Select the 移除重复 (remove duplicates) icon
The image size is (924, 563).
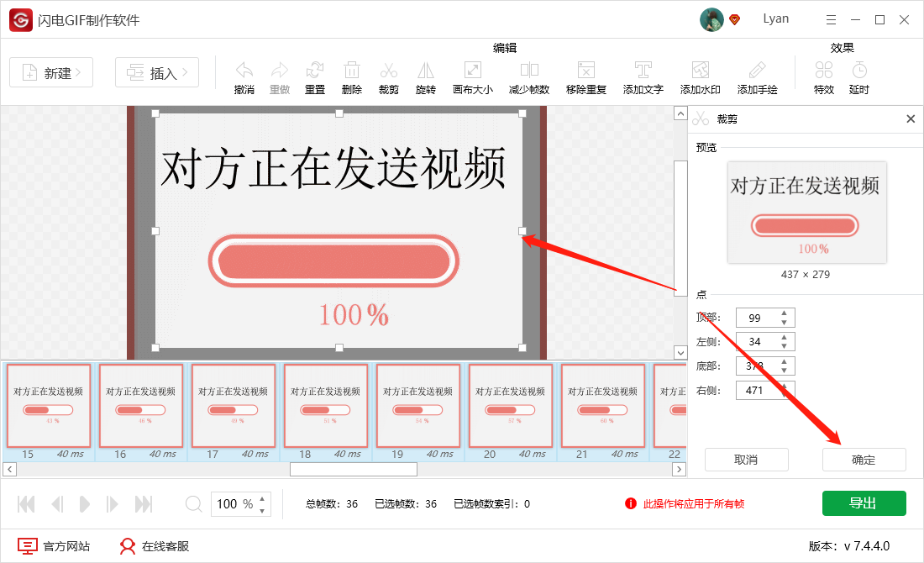[x=585, y=76]
